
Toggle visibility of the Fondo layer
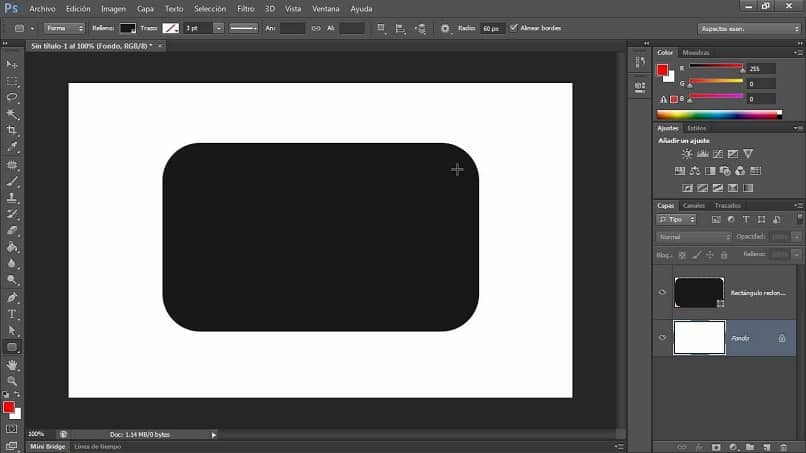pos(662,338)
